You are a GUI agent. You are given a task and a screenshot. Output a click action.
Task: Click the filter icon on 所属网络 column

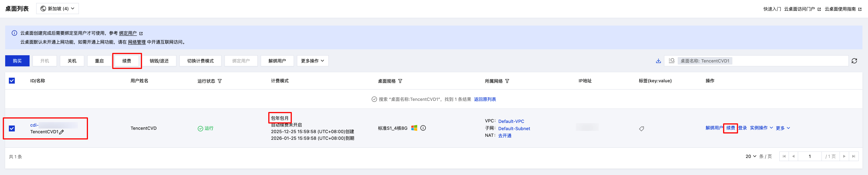[507, 81]
